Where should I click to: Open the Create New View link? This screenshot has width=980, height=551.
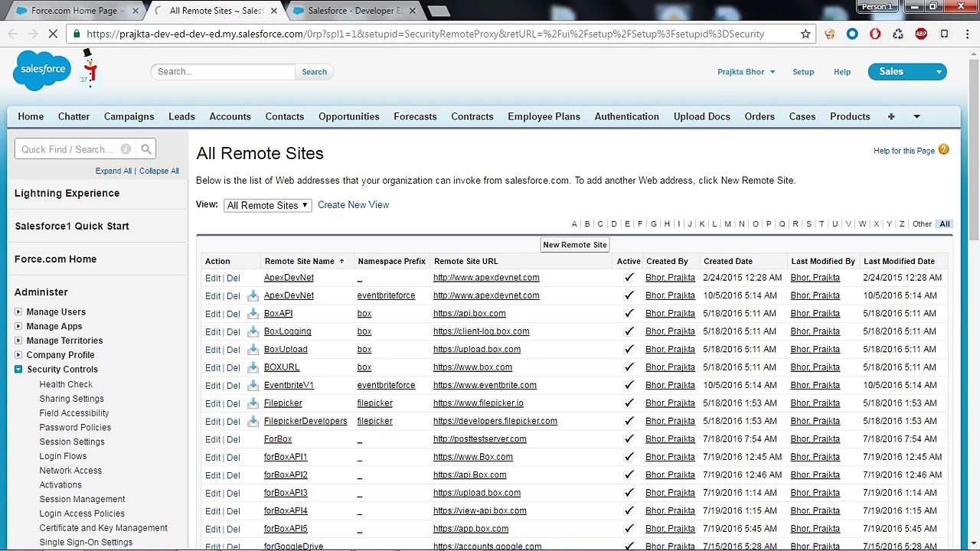(353, 205)
